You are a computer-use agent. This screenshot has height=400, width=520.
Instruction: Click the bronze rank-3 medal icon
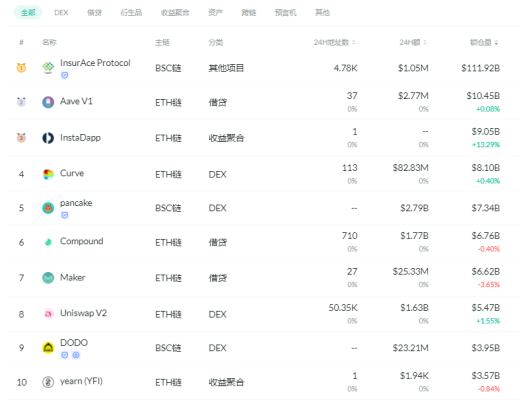coord(21,137)
